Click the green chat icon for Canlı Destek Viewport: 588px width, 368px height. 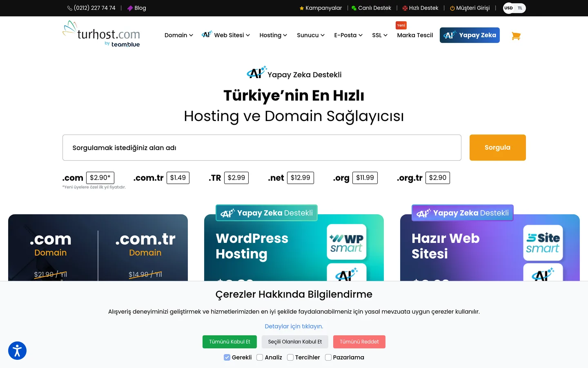point(354,8)
